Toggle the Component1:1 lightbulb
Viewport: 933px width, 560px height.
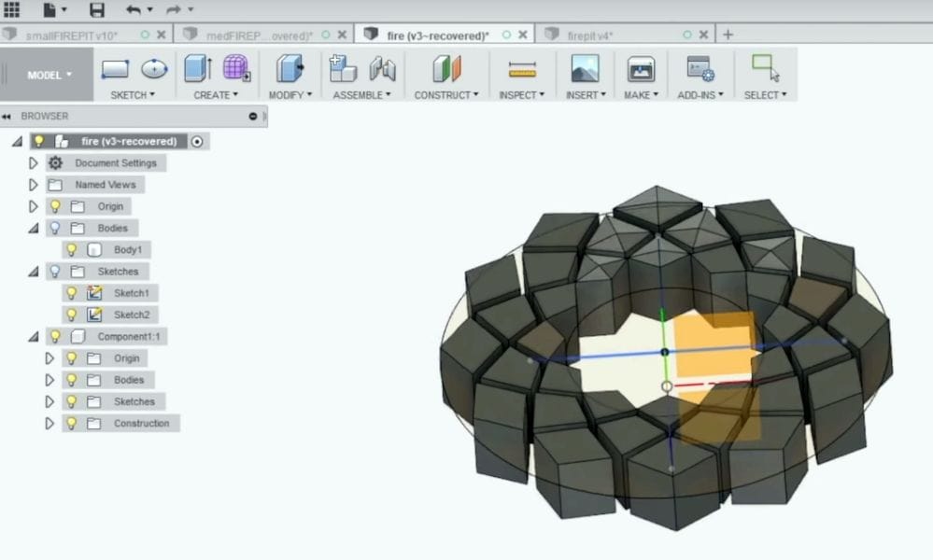click(55, 336)
